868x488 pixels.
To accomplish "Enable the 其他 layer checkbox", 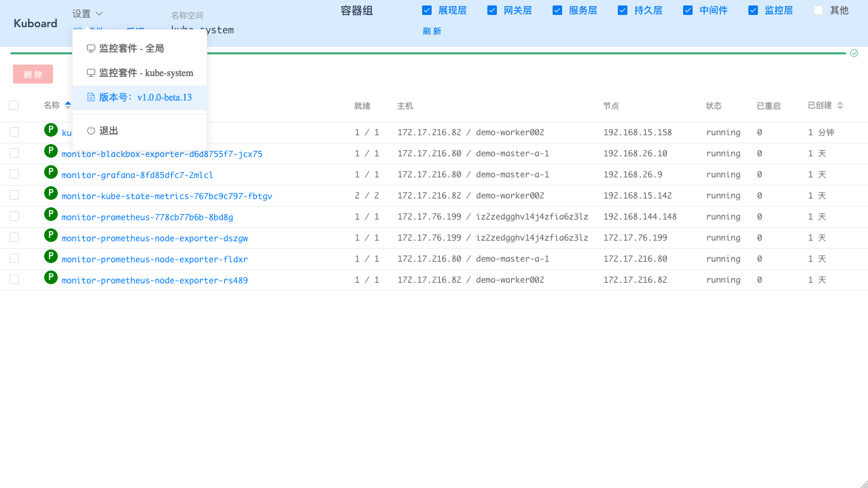I will pos(818,10).
